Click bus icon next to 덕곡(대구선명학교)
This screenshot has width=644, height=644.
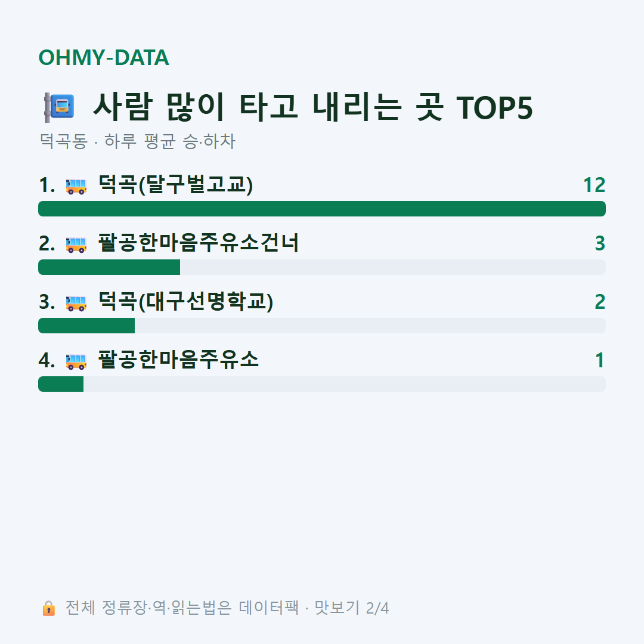[76, 303]
